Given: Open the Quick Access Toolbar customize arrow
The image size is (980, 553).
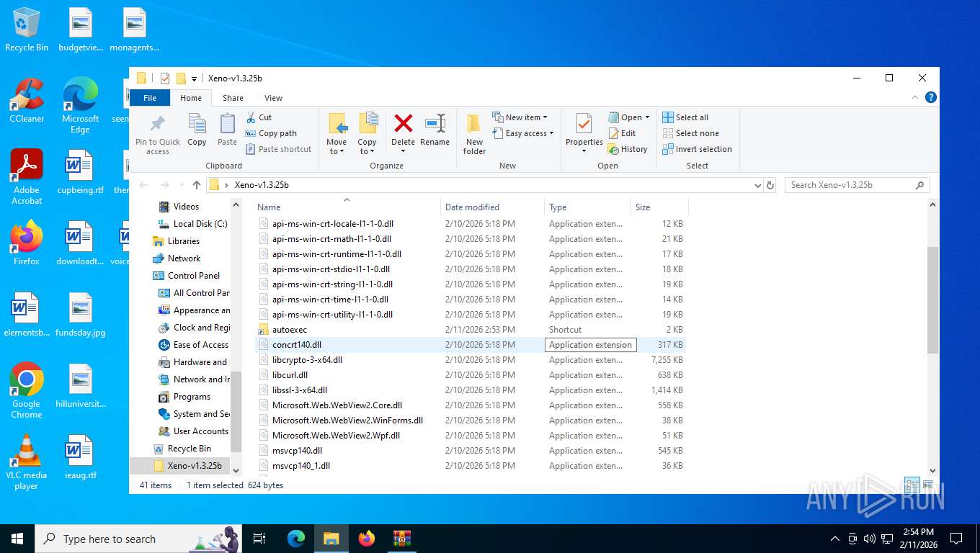Looking at the screenshot, I should pos(194,78).
